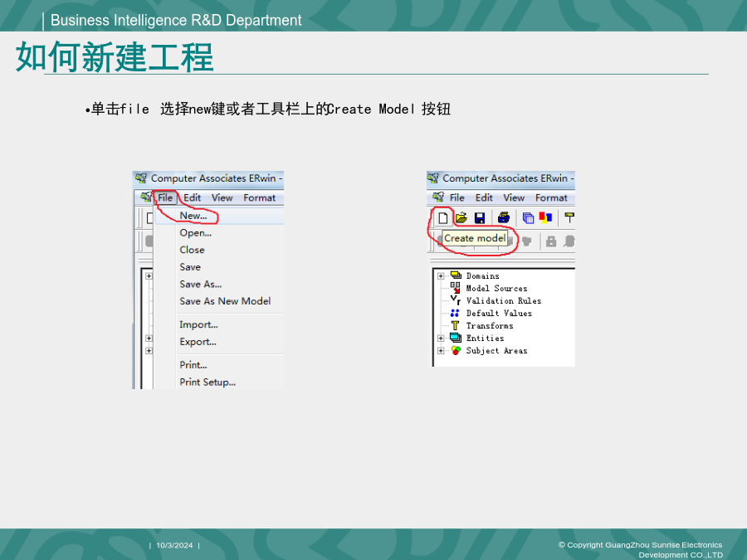The height and width of the screenshot is (560, 747).
Task: Click the header Business Intelligence R&D Department
Action: pyautogui.click(x=176, y=21)
